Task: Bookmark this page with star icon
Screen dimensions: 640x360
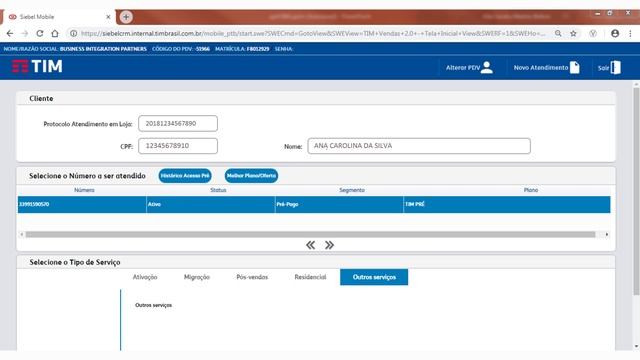Action: pos(573,33)
